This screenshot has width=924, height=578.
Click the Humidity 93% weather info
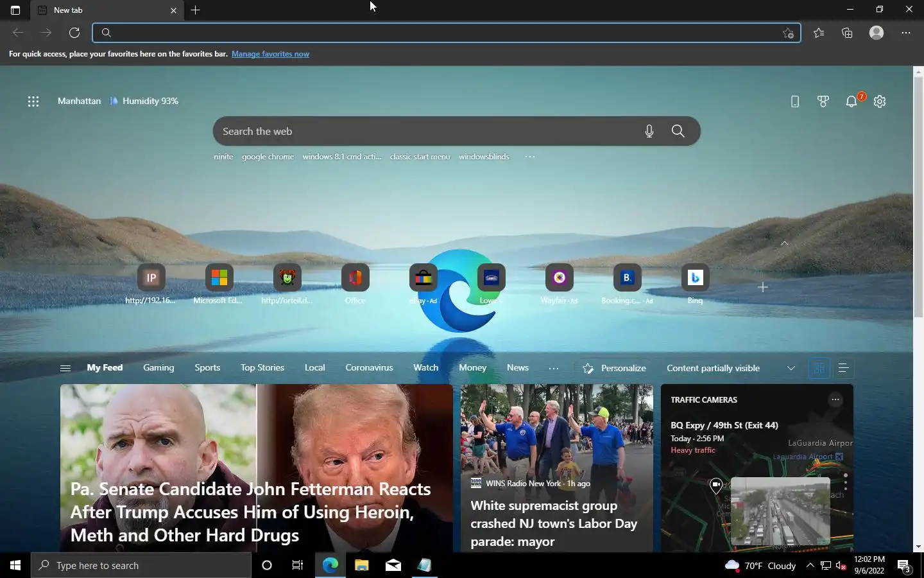[x=144, y=101]
